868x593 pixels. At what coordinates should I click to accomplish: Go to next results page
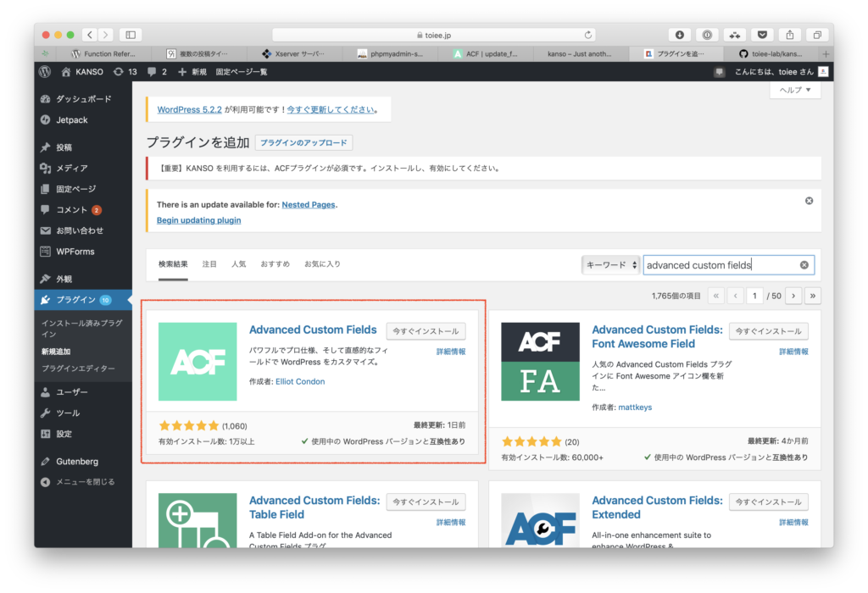coord(793,296)
